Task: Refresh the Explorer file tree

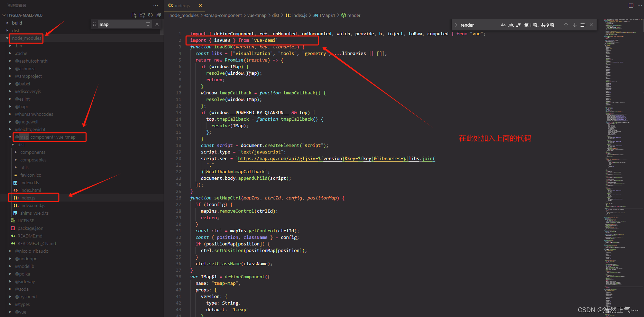Action: pyautogui.click(x=150, y=15)
